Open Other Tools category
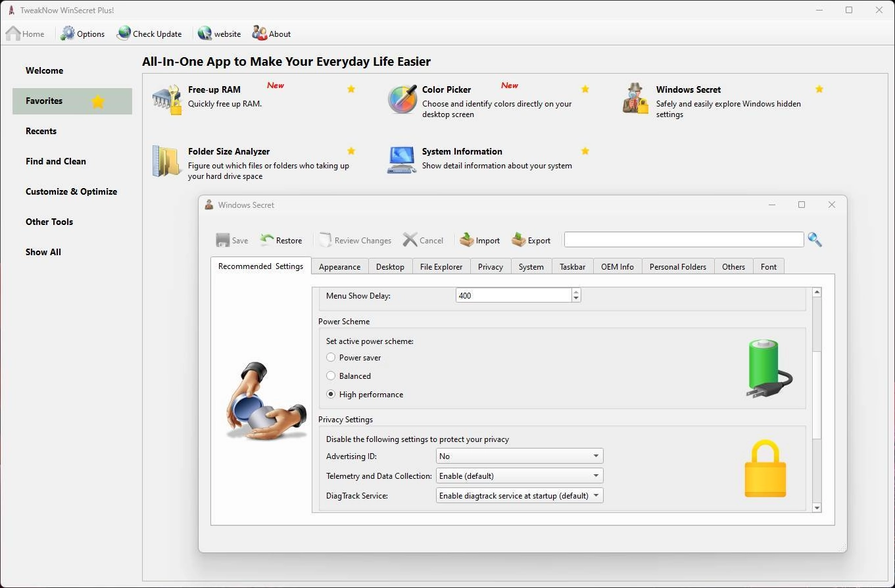Screen dimensions: 895x588 (x=72, y=222)
